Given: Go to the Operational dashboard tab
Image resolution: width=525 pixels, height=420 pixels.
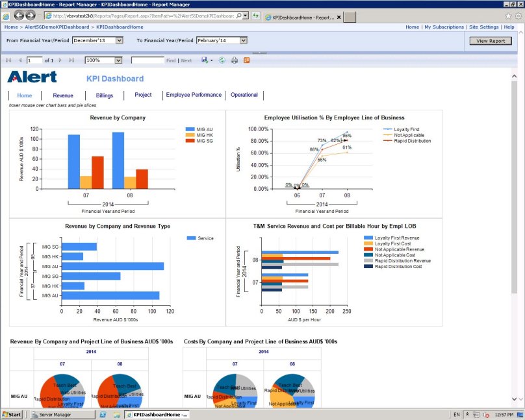Looking at the screenshot, I should [244, 95].
